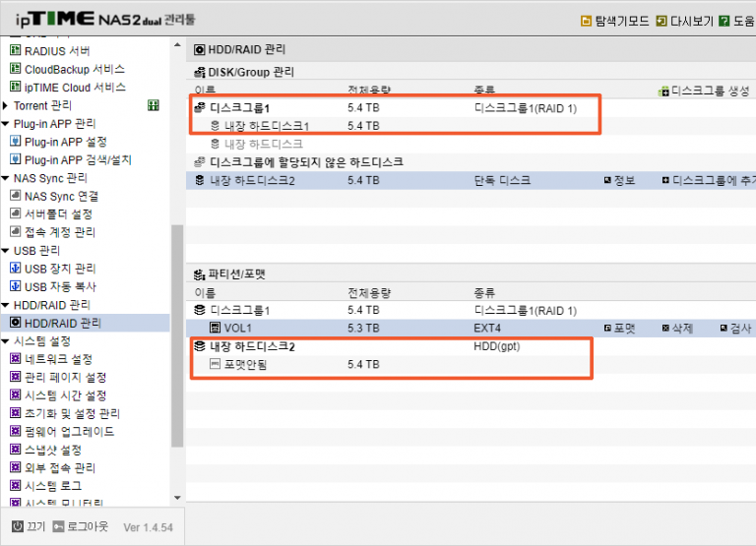Collapse the 시스템 설정 section
This screenshot has height=546, width=756.
coord(5,341)
